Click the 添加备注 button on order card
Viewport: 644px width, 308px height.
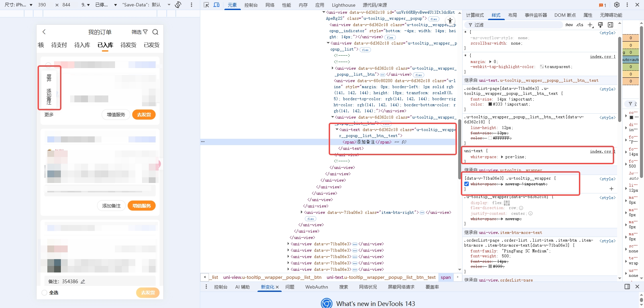[111, 206]
